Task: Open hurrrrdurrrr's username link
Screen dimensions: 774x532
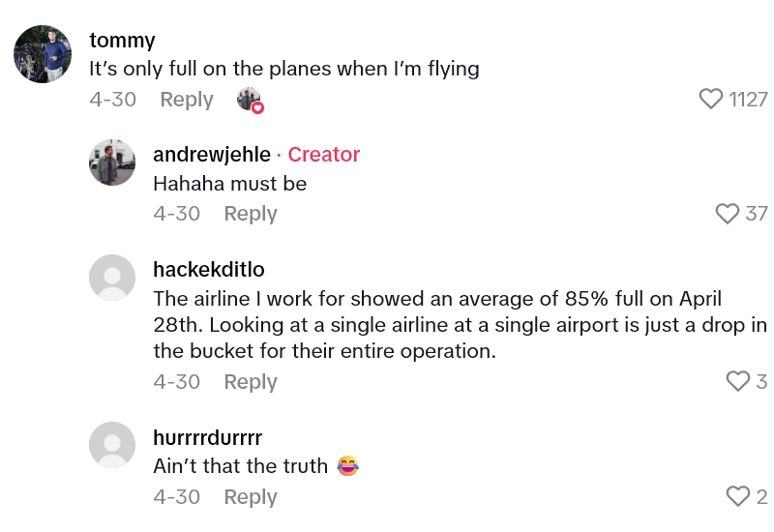Action: pyautogui.click(x=208, y=437)
